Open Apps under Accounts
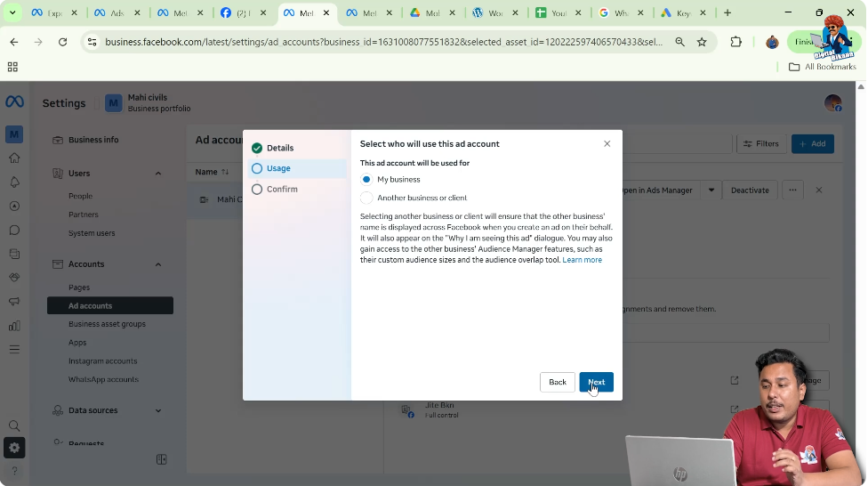 pos(77,343)
